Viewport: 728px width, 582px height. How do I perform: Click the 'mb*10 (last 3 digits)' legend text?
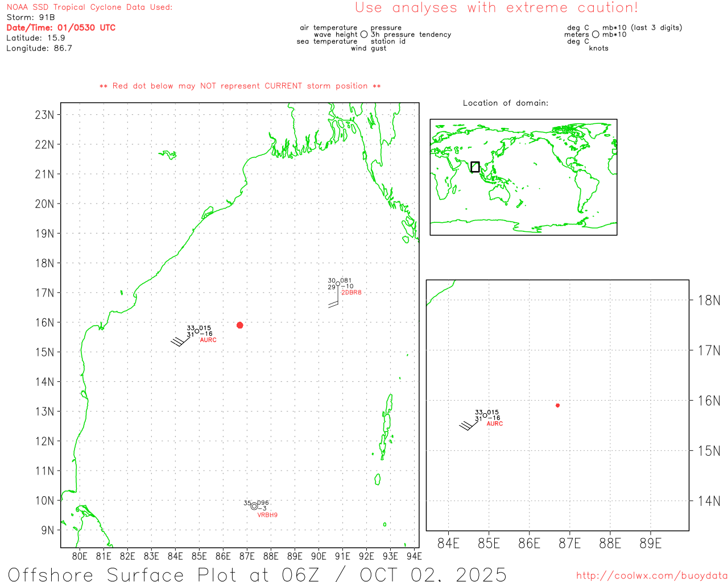[x=642, y=28]
